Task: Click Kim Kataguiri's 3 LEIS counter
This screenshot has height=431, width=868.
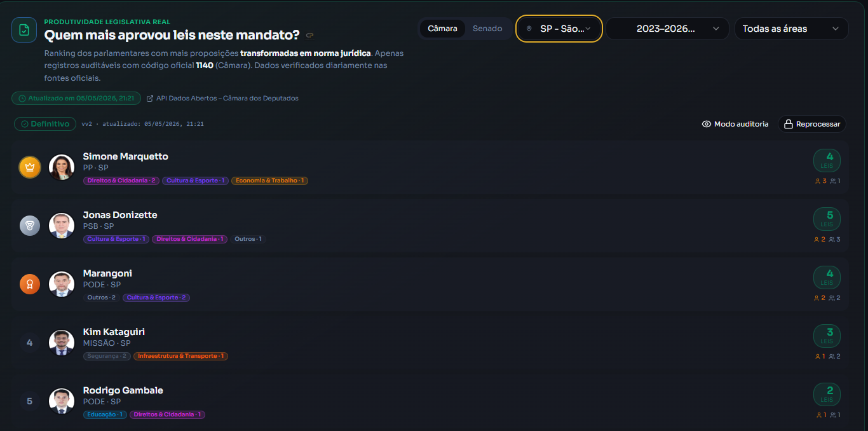Action: (x=827, y=336)
